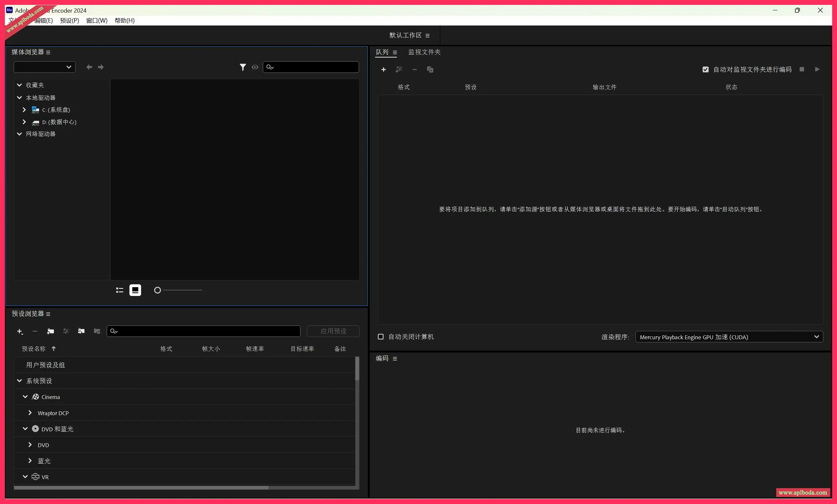This screenshot has width=837, height=504.
Task: Toggle the eye icon in media browser
Action: point(255,67)
